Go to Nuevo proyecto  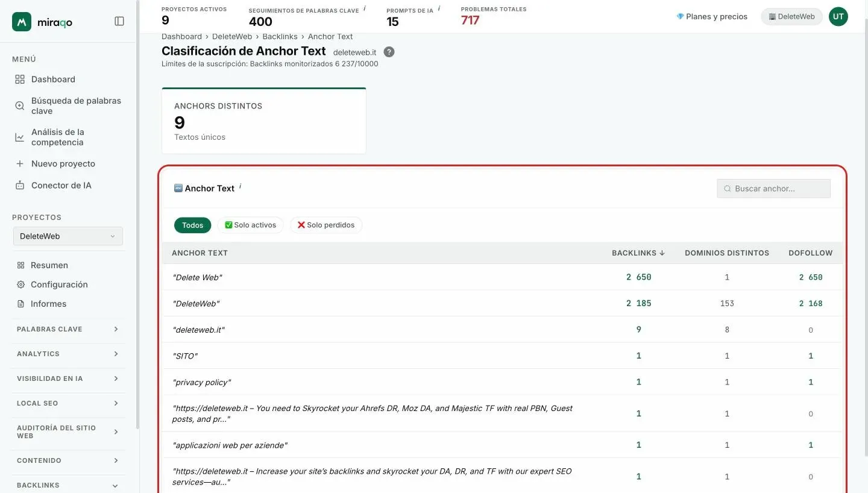point(63,164)
